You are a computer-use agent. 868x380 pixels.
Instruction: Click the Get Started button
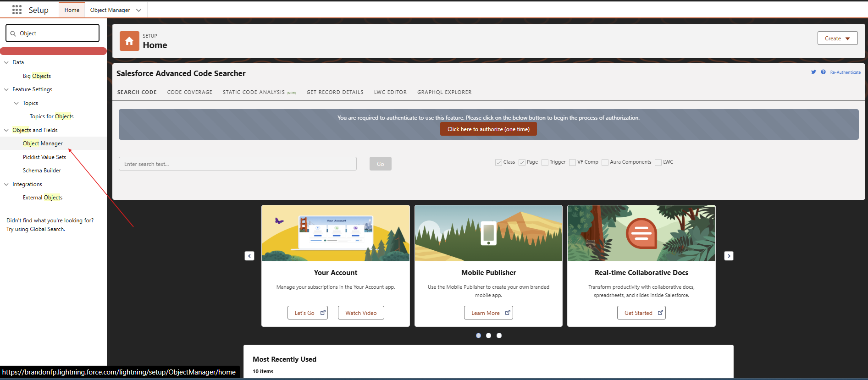641,313
